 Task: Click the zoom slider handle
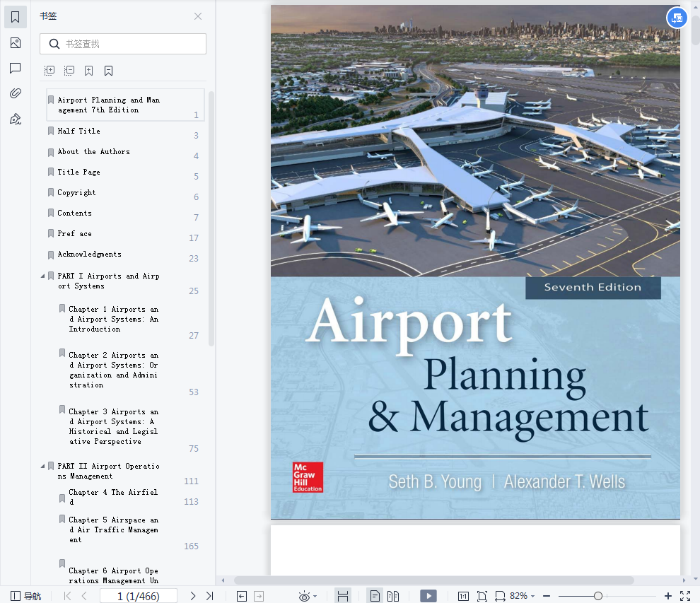598,596
